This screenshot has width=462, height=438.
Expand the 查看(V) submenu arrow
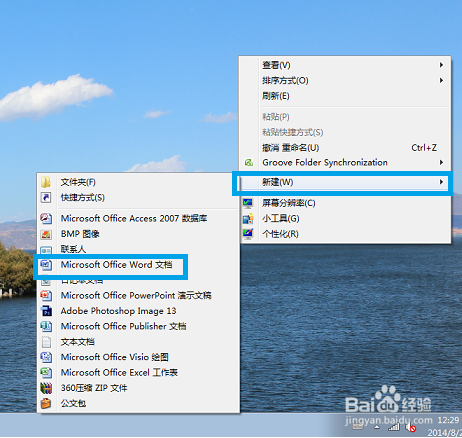[441, 65]
